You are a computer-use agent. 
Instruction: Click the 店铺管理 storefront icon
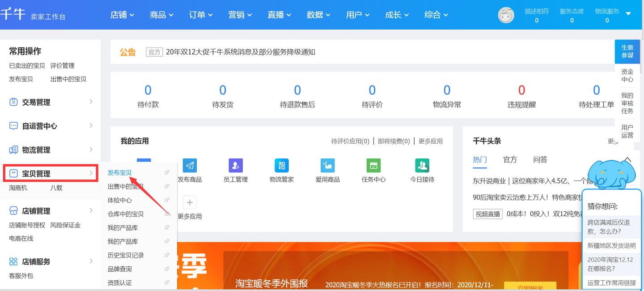click(x=13, y=210)
